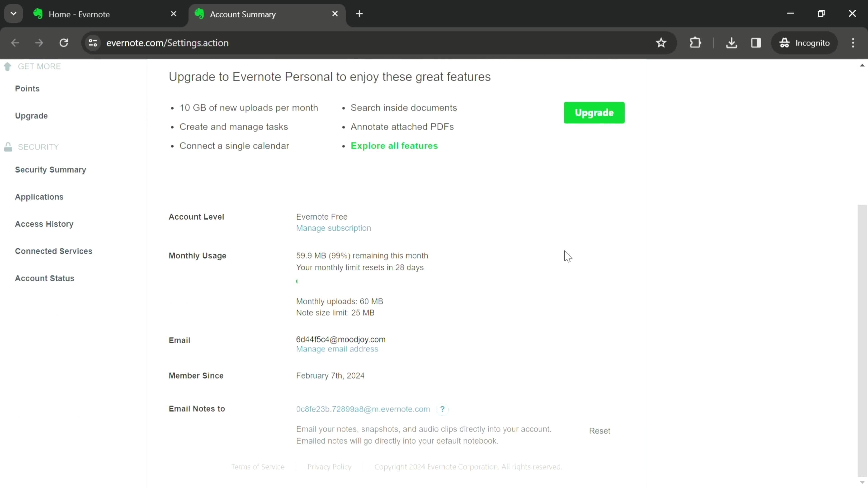Click Manage email address link
This screenshot has width=868, height=488.
[x=337, y=349]
